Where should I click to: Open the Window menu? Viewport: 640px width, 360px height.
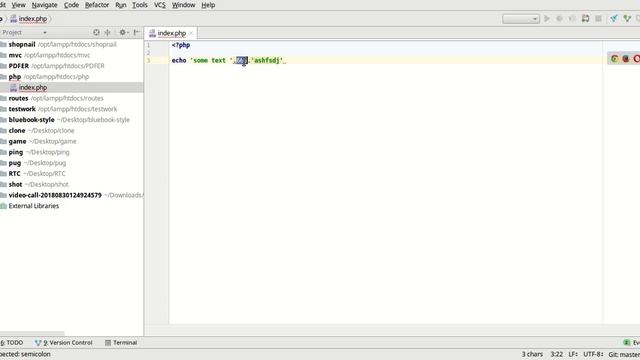click(183, 5)
